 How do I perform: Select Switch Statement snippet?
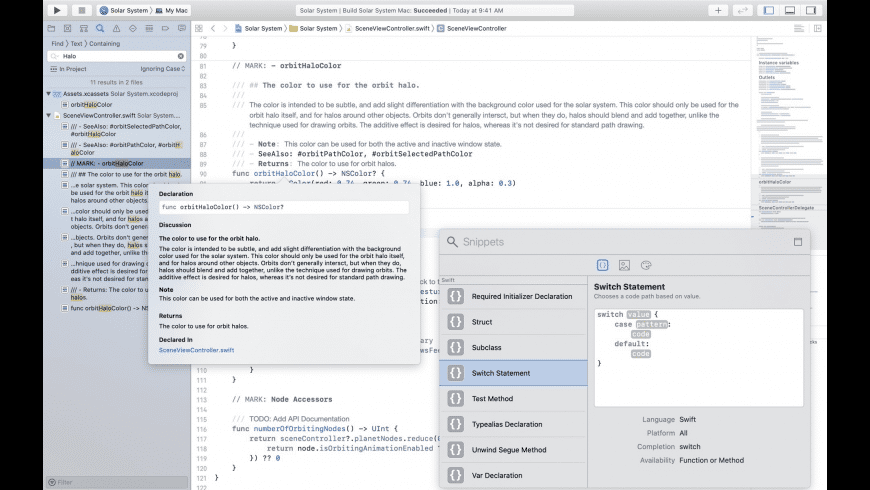point(513,373)
